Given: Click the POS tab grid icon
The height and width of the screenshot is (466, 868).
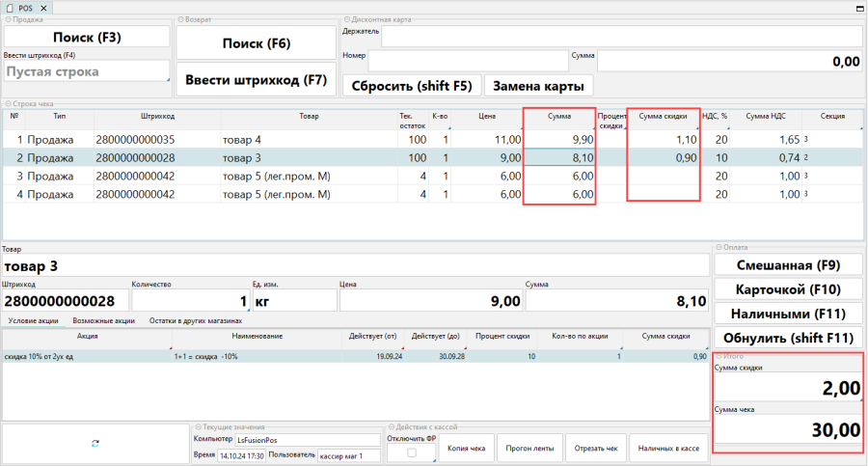Looking at the screenshot, I should click(10, 8).
